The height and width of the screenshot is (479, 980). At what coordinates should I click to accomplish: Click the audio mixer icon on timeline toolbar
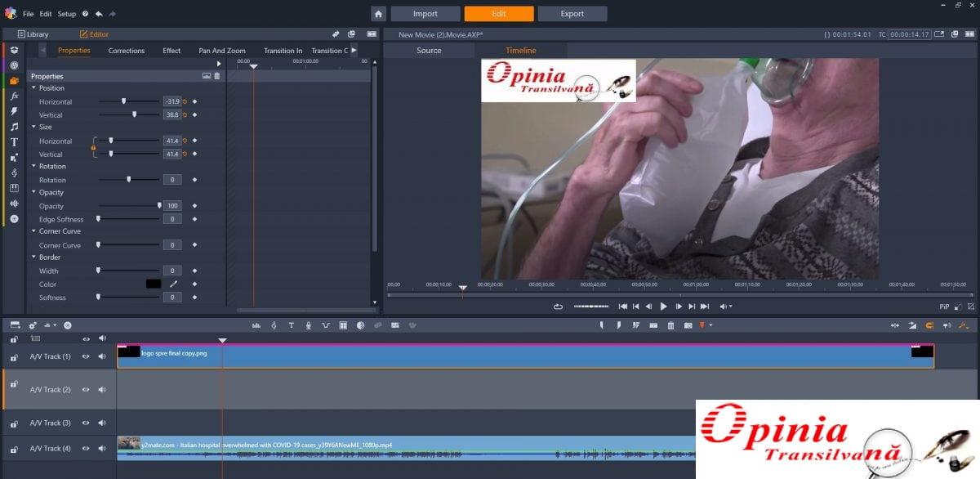point(256,325)
